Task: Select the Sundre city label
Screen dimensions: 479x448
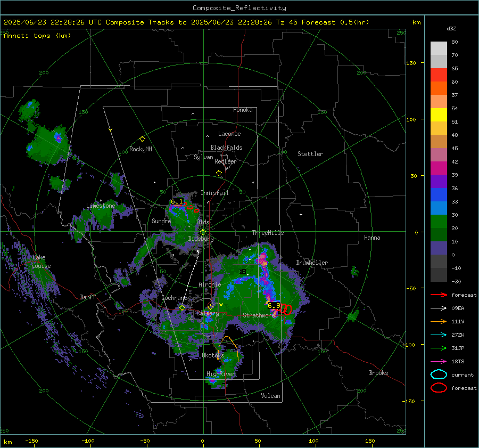Action: (161, 221)
